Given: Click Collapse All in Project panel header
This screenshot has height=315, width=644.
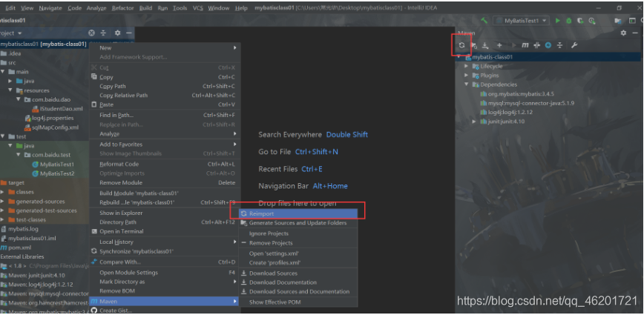Looking at the screenshot, I should [103, 33].
